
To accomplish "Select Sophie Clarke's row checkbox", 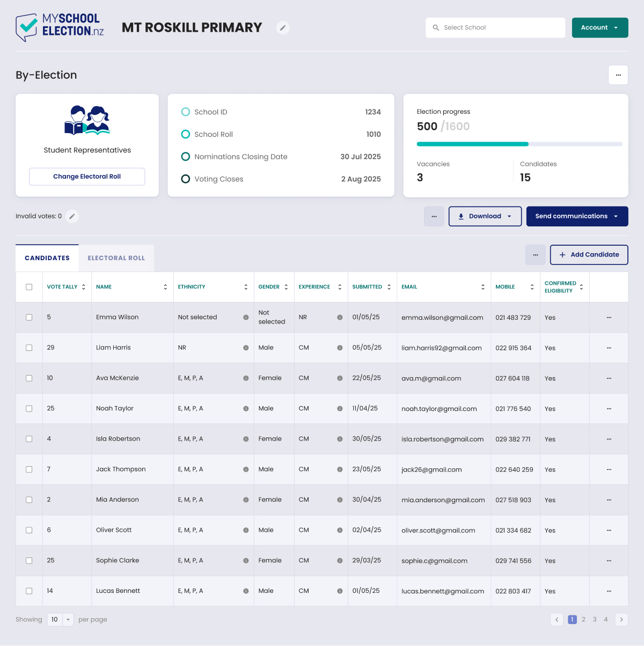I will coord(29,560).
